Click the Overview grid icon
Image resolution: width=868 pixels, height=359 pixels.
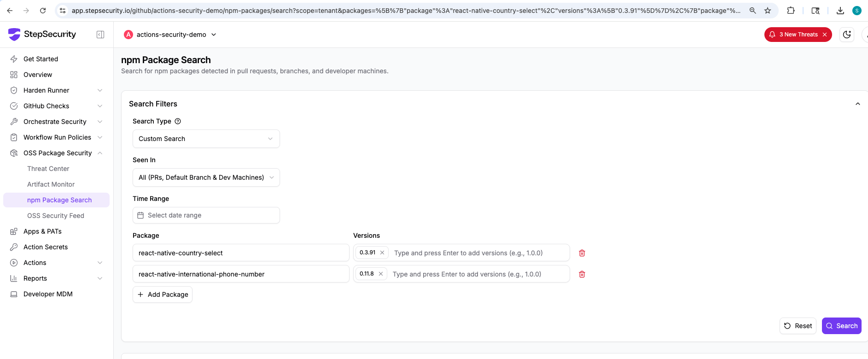tap(14, 75)
